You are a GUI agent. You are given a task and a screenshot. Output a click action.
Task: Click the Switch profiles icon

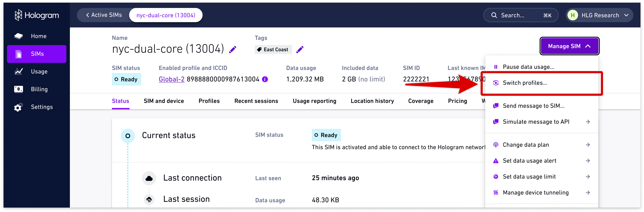click(496, 83)
